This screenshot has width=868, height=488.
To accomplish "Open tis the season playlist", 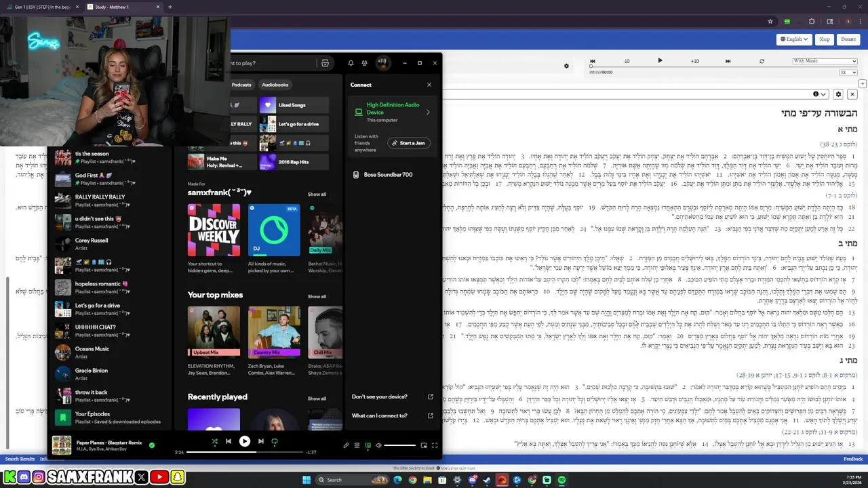I will pos(108,158).
